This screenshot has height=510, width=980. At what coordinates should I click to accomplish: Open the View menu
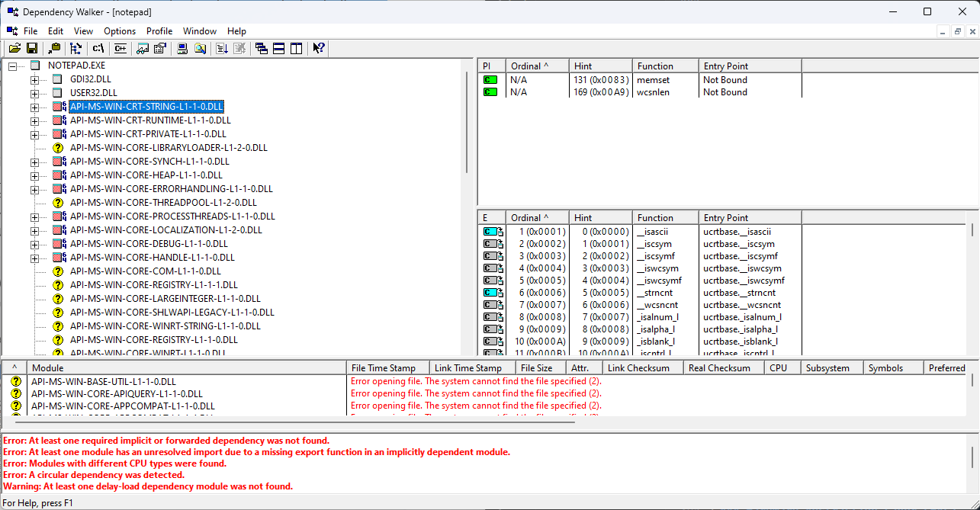click(x=84, y=31)
